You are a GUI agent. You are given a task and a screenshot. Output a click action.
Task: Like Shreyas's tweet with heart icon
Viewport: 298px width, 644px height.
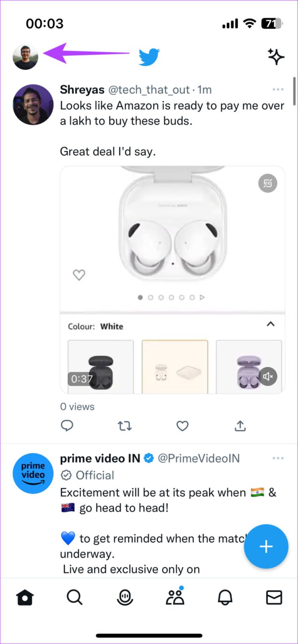click(x=182, y=426)
